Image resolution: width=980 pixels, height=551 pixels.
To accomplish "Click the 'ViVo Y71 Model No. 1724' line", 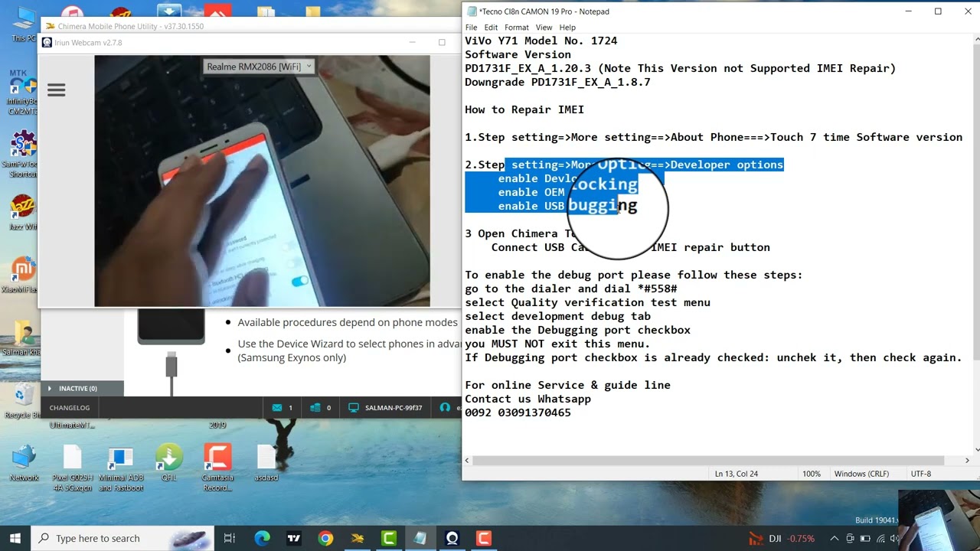I will point(541,41).
